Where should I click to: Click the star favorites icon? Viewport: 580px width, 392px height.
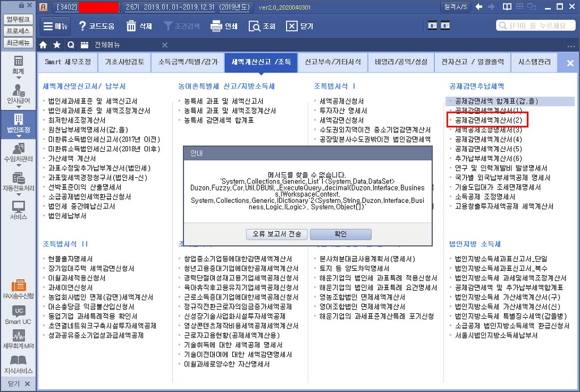tap(57, 45)
